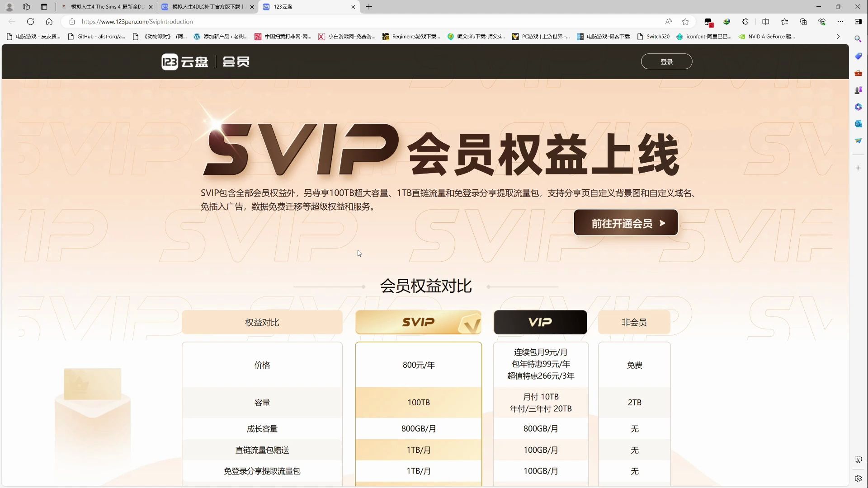Image resolution: width=868 pixels, height=488 pixels.
Task: Open 小白游戏网 bookmark
Action: [347, 37]
